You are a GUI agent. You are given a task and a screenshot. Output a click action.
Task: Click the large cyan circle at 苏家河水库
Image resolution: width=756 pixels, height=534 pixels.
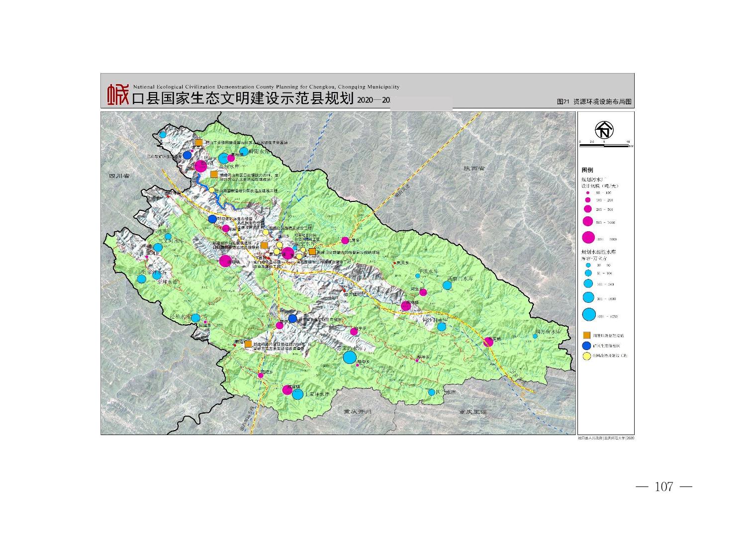click(x=350, y=357)
